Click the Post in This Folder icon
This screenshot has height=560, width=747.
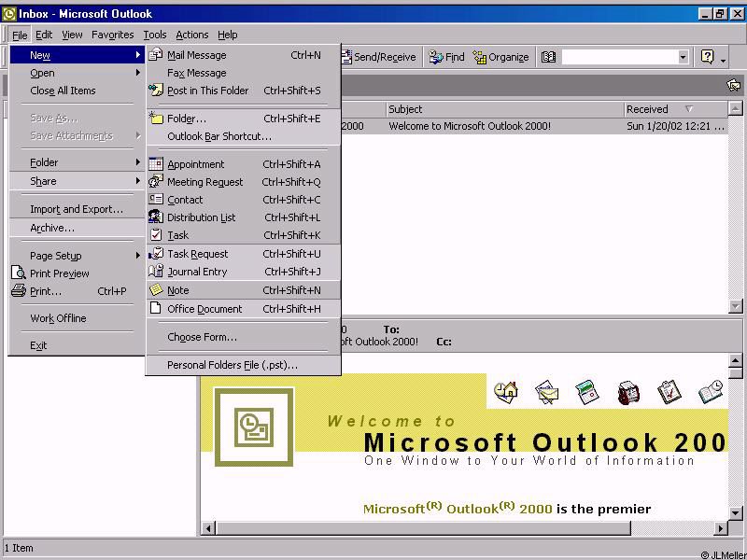click(156, 90)
